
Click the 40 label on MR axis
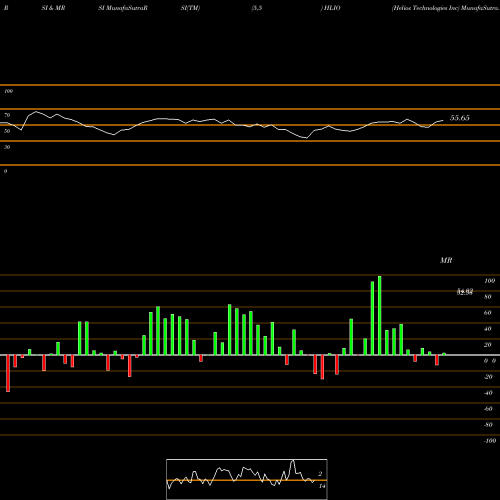488,329
